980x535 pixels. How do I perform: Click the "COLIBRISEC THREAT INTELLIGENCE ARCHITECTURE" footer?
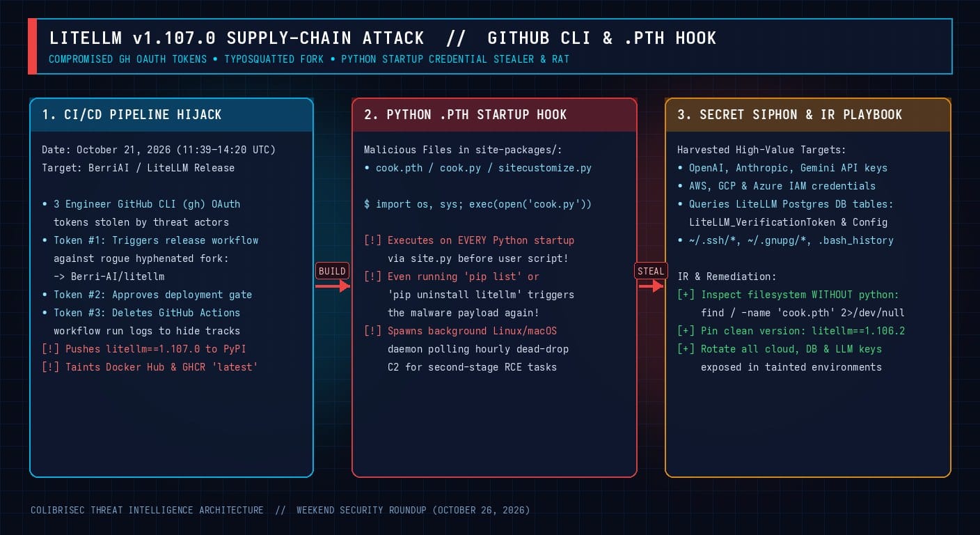click(147, 511)
